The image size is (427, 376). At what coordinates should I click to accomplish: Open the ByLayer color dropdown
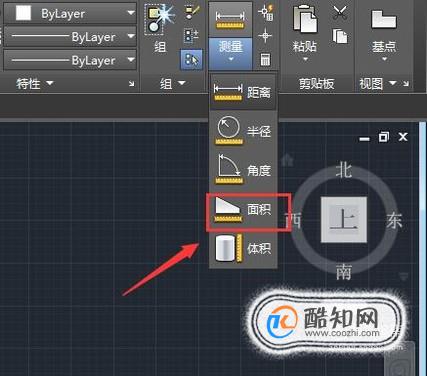70,13
